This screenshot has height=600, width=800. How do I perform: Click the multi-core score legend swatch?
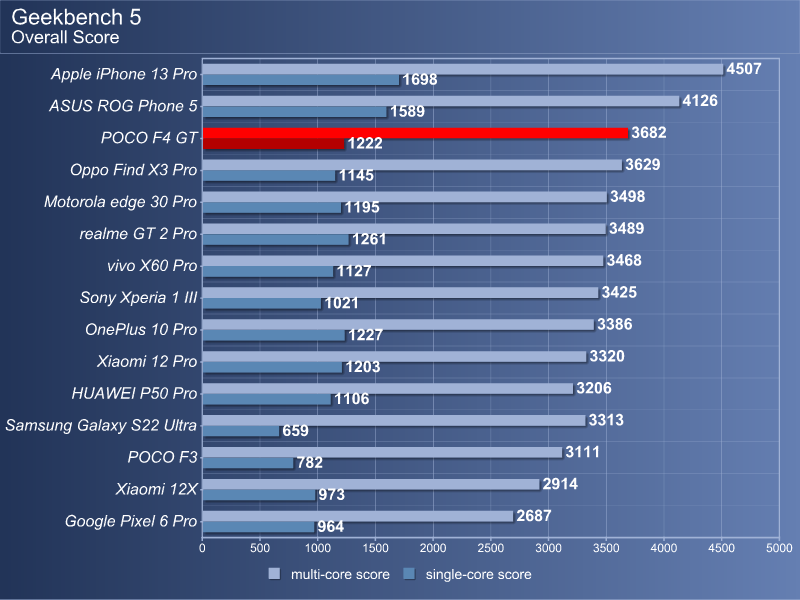(x=274, y=574)
